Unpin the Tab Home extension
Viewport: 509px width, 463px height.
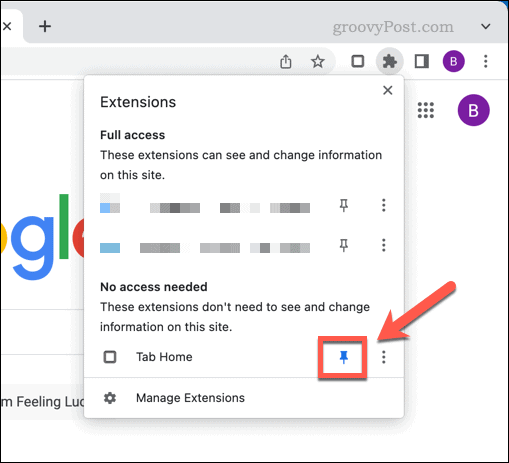pyautogui.click(x=344, y=357)
